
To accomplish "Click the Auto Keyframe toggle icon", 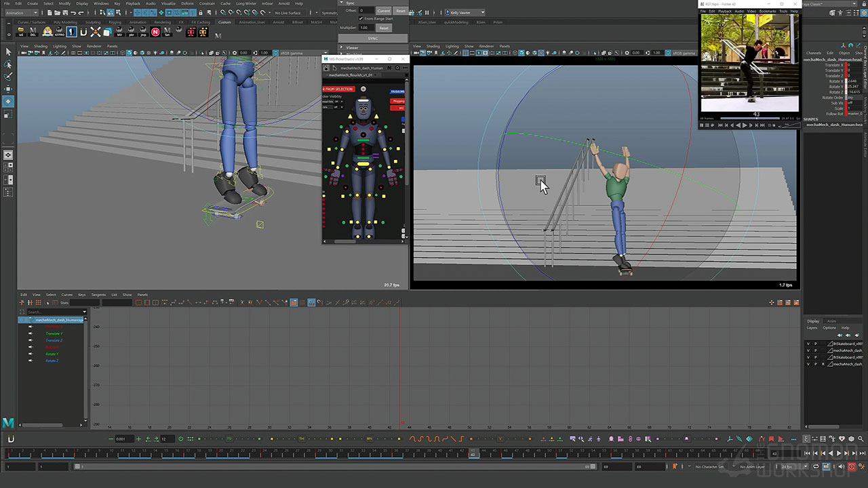I will click(852, 467).
